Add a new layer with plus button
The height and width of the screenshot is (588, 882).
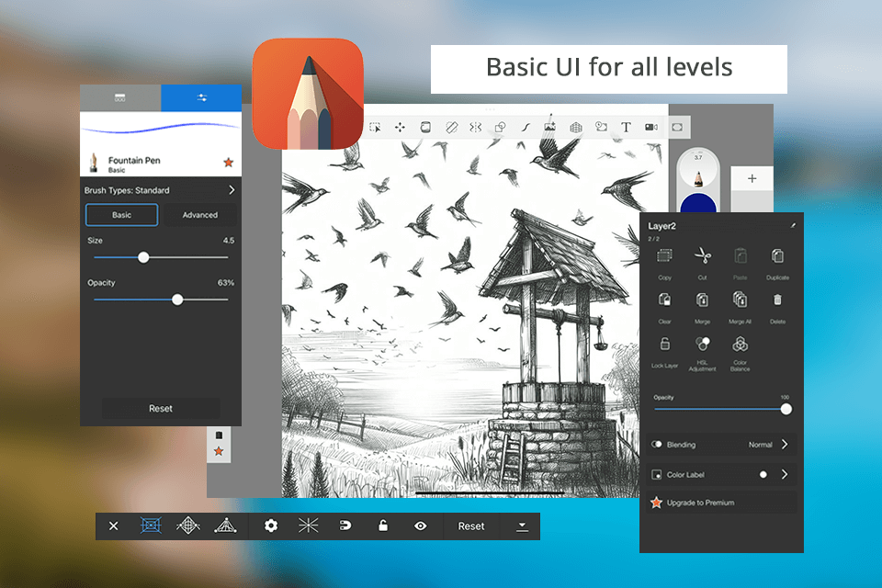tap(752, 179)
